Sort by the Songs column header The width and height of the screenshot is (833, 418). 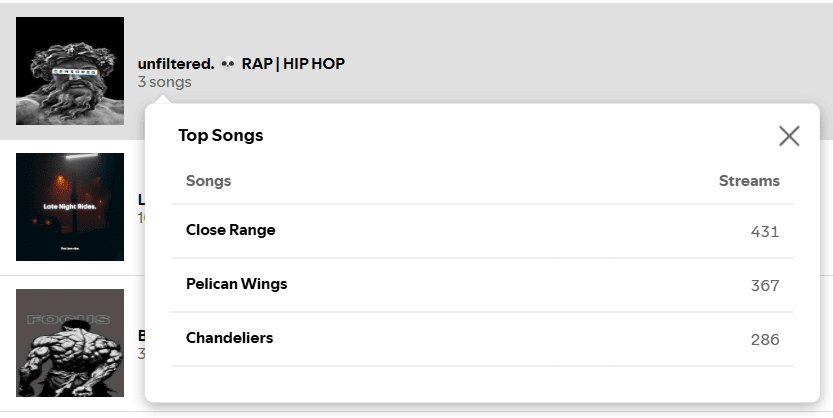[208, 181]
